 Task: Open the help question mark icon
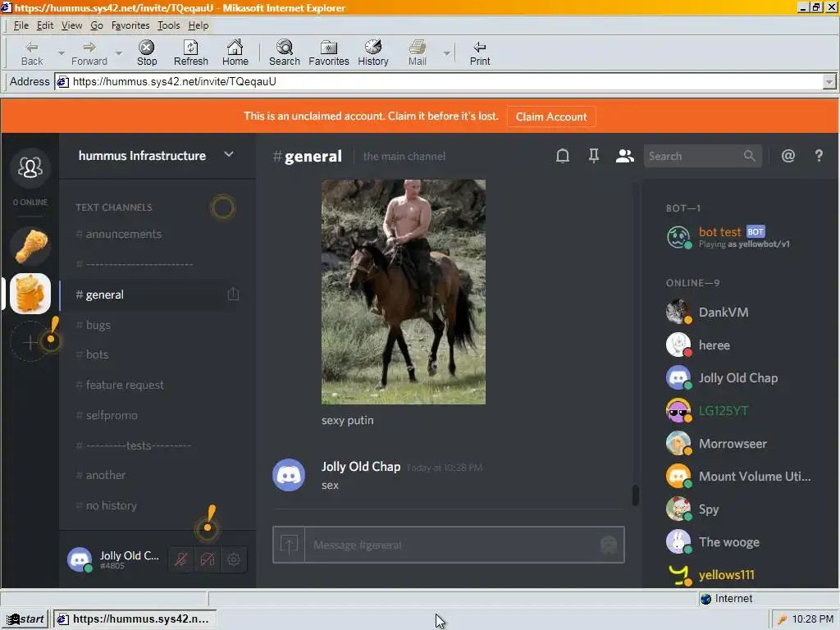[x=819, y=156]
